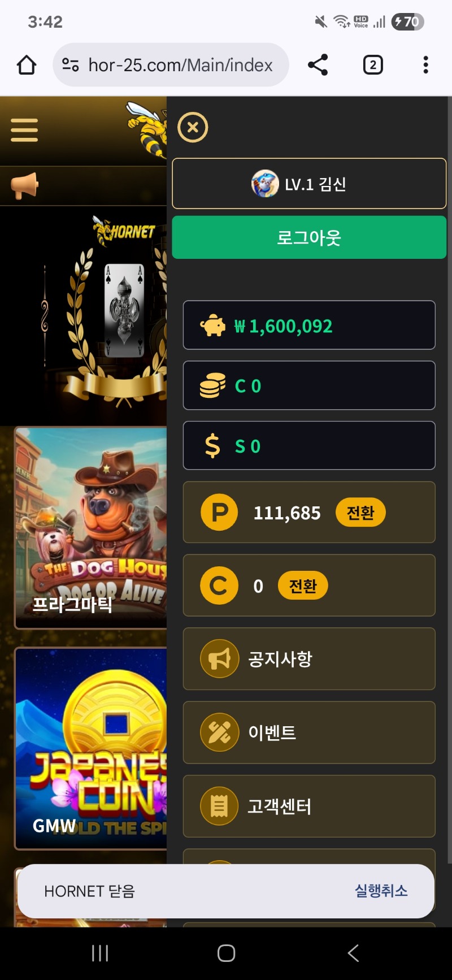Viewport: 452px width, 980px height.
Task: Open the browser tab switcher showing 2
Action: click(373, 65)
